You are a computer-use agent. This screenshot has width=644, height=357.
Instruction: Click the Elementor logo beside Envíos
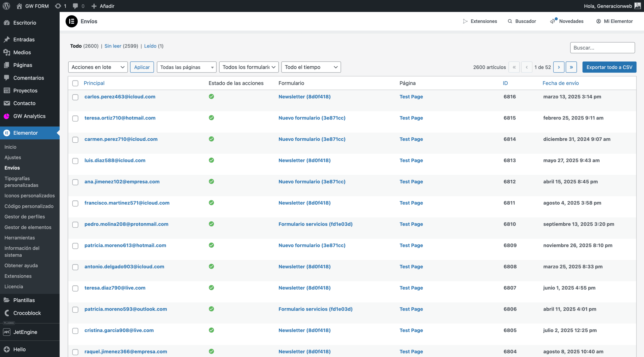coord(72,21)
